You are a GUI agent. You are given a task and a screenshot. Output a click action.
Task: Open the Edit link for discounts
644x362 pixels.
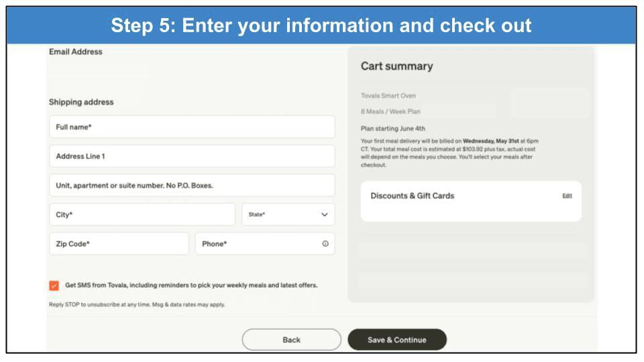pos(567,196)
